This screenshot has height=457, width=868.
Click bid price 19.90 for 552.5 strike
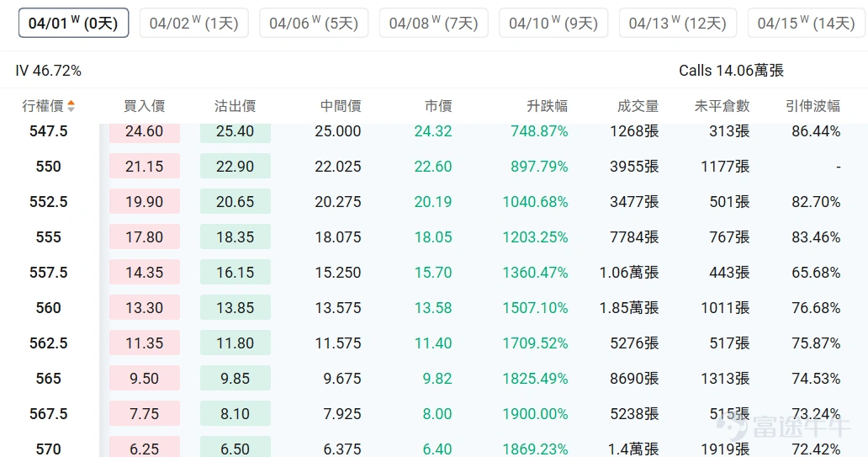click(x=145, y=202)
